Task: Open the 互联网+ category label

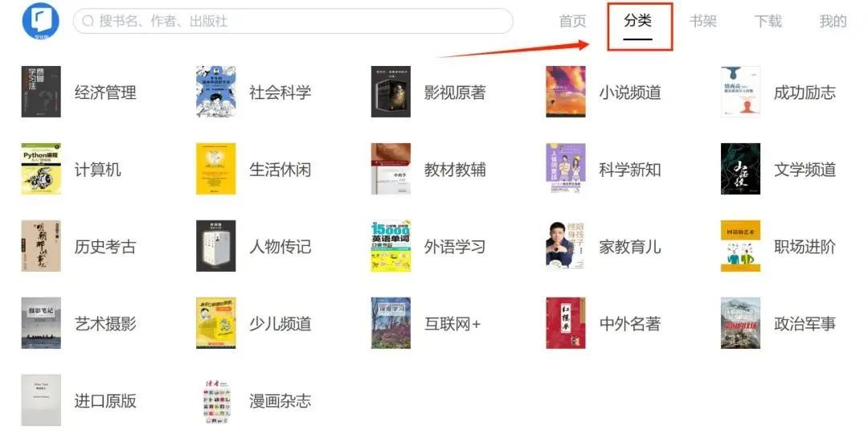Action: (x=452, y=324)
